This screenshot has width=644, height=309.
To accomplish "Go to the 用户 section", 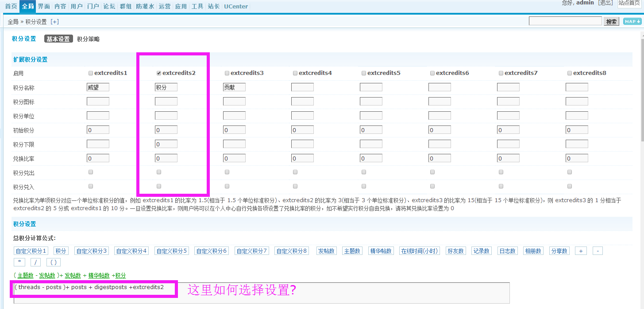I will (x=77, y=6).
